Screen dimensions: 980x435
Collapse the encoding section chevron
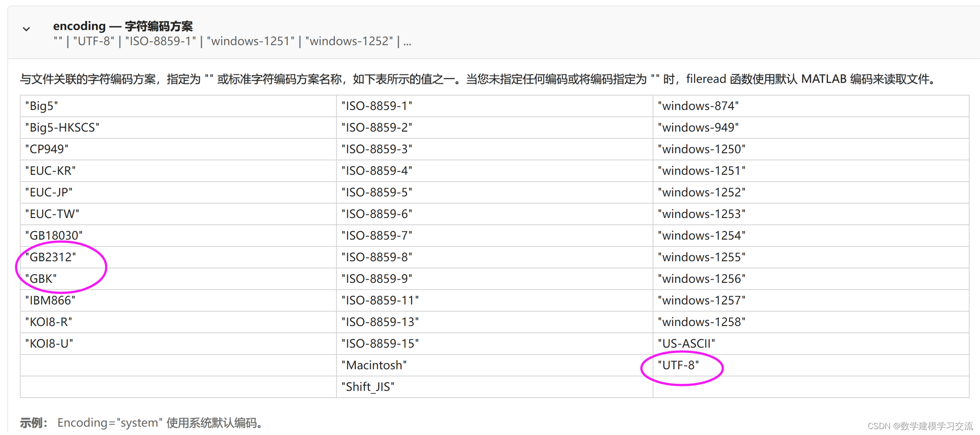pyautogui.click(x=26, y=29)
